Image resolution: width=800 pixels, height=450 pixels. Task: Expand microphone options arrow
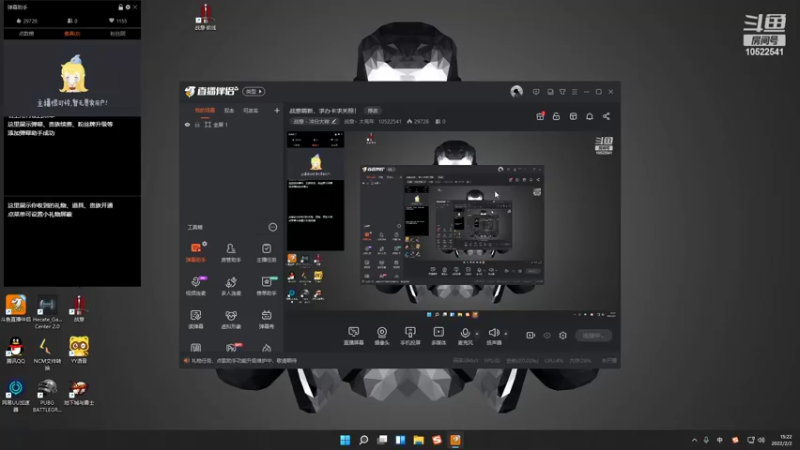pos(477,334)
